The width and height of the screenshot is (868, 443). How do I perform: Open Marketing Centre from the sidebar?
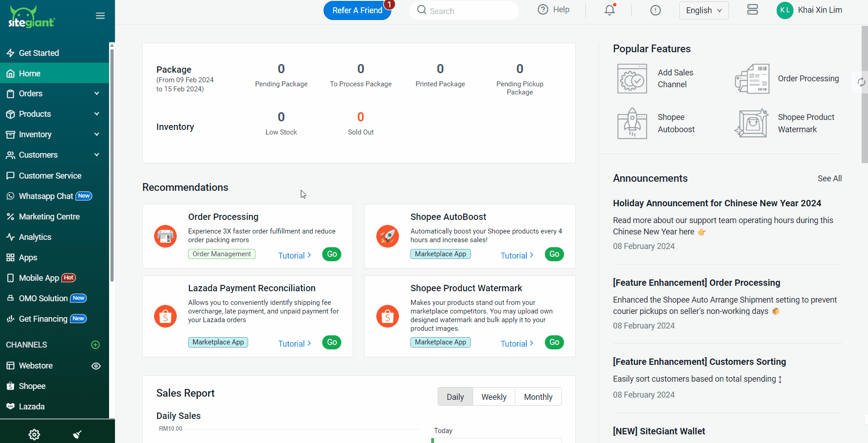click(x=49, y=217)
